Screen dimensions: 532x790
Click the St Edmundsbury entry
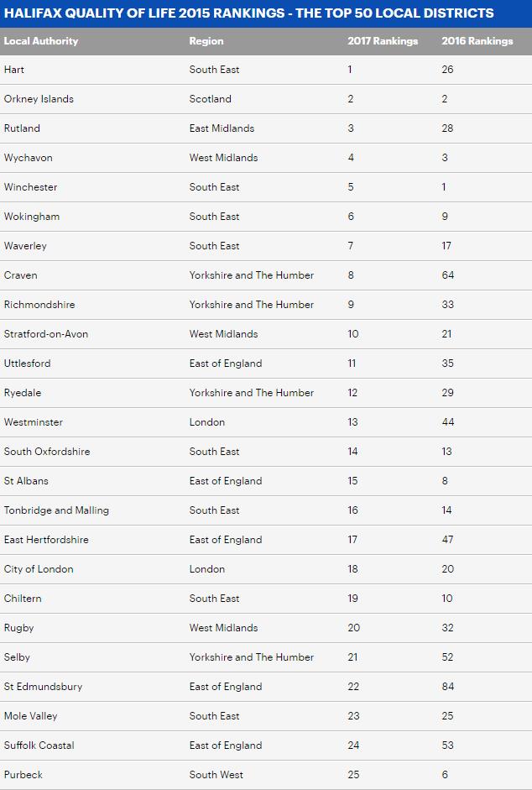(43, 687)
